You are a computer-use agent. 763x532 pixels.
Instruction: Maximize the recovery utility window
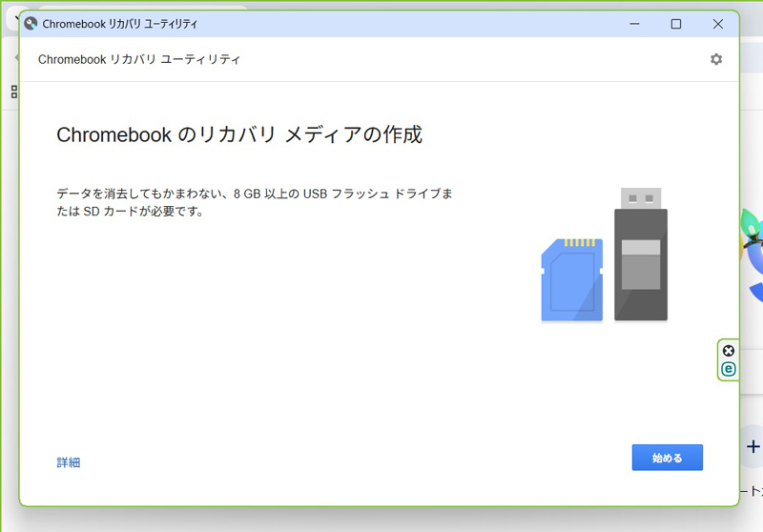tap(675, 24)
